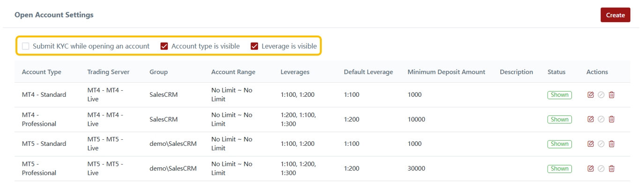Image resolution: width=644 pixels, height=187 pixels.
Task: Click Shown status of MT4 - Standard
Action: pos(559,95)
